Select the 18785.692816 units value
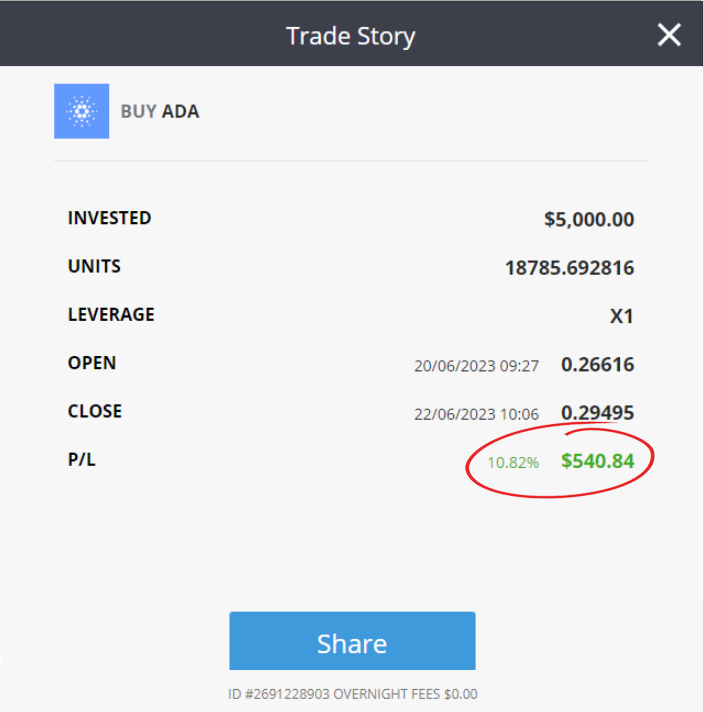The width and height of the screenshot is (703, 712). click(569, 268)
